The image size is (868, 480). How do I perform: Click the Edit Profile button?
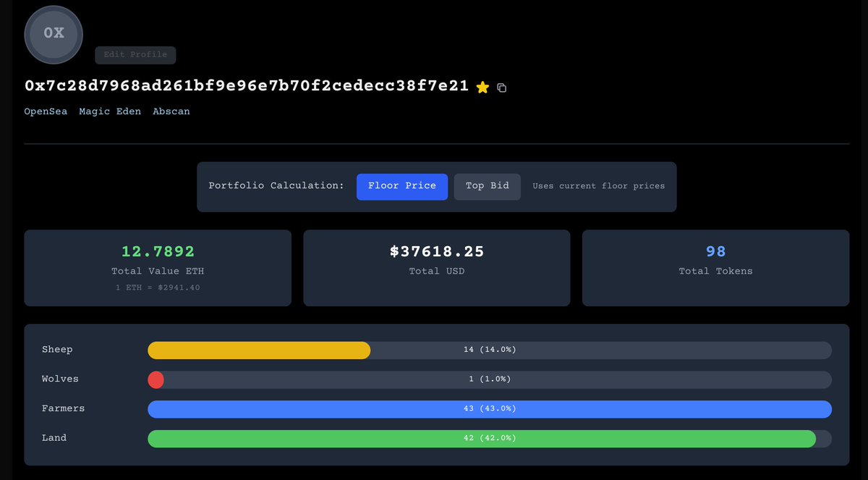click(135, 55)
